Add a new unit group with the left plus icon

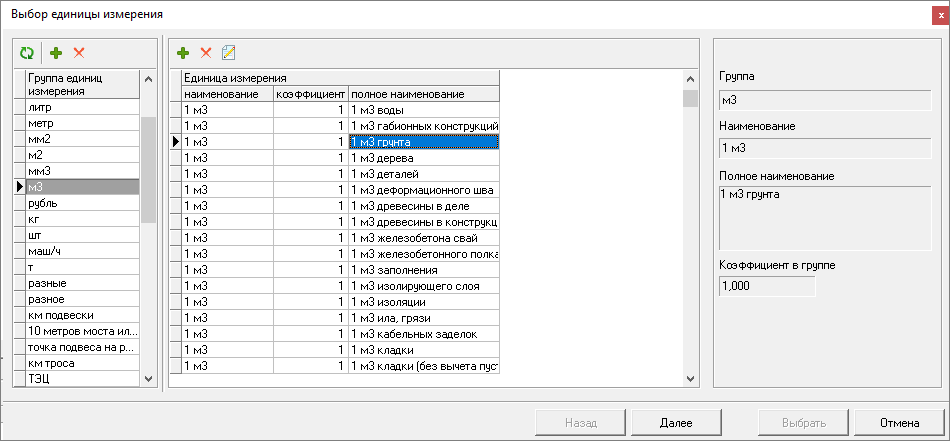point(56,52)
